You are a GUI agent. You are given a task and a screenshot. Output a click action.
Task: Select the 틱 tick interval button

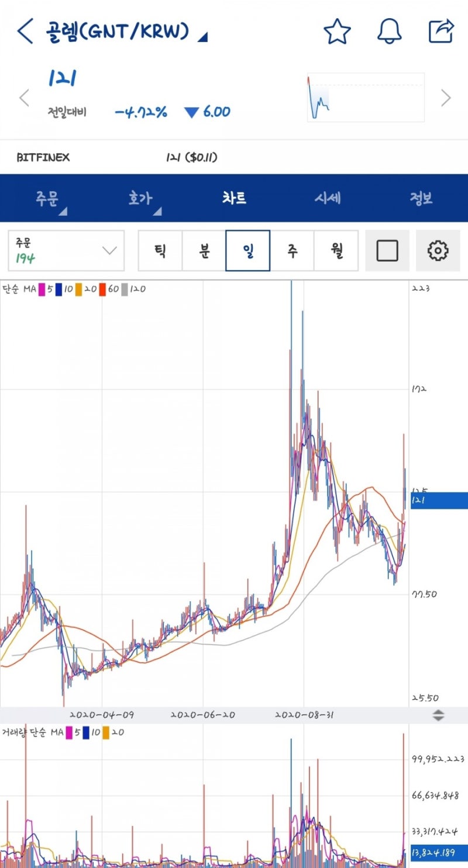click(160, 250)
